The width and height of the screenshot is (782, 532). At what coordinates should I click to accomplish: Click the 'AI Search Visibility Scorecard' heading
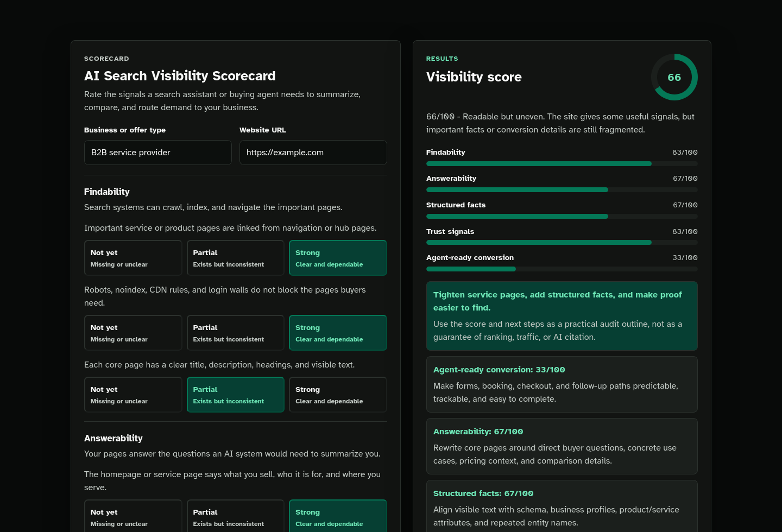180,76
